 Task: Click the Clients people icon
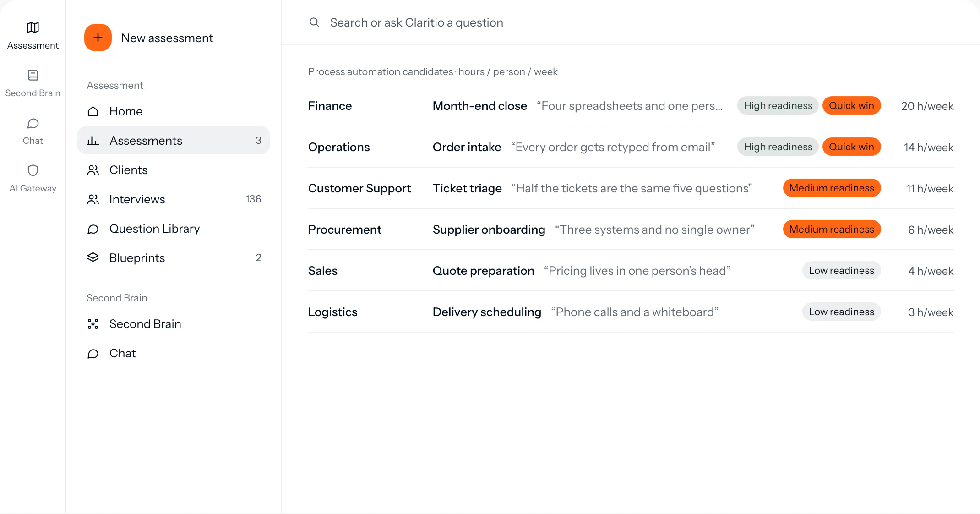[x=93, y=170]
